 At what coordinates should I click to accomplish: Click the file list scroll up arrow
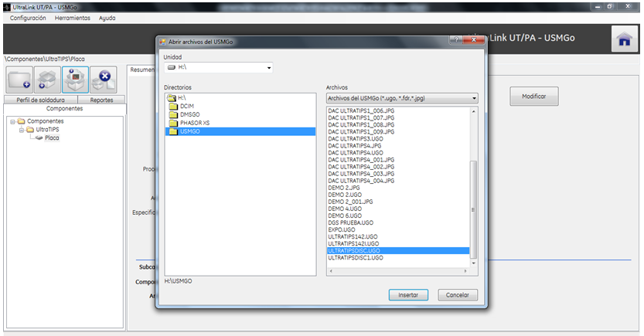point(474,111)
